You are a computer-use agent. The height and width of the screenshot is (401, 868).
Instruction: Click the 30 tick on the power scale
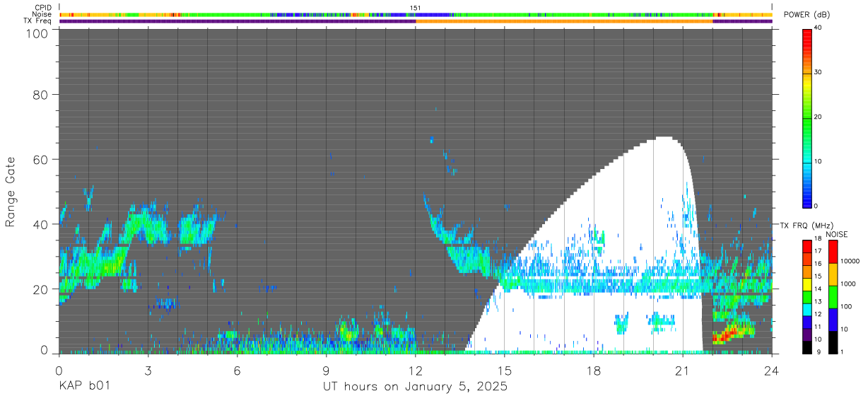(x=817, y=73)
